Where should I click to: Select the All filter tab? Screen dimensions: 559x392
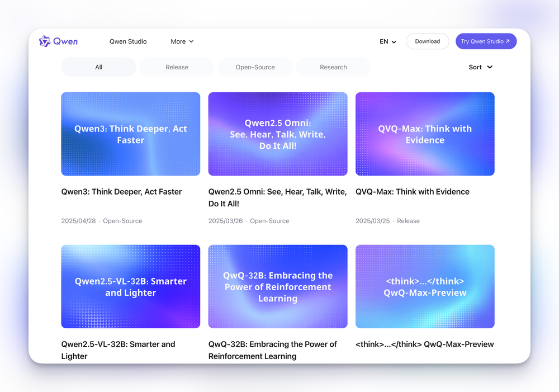pos(99,67)
